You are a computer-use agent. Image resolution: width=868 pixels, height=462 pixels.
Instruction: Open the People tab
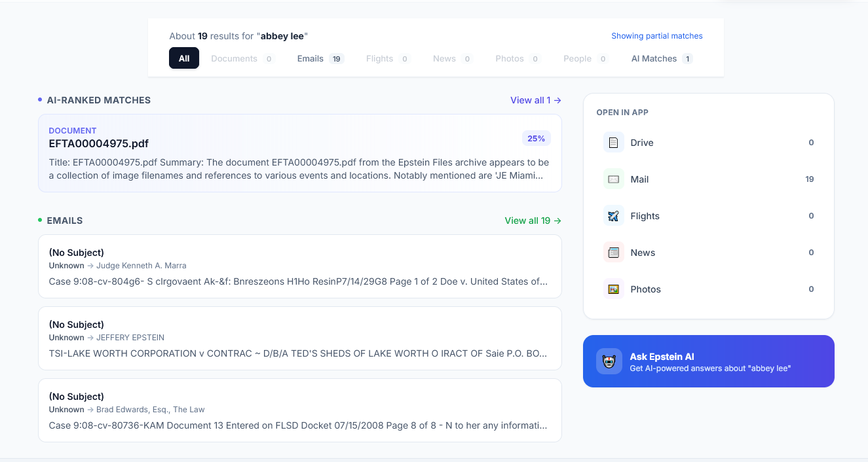(x=585, y=58)
